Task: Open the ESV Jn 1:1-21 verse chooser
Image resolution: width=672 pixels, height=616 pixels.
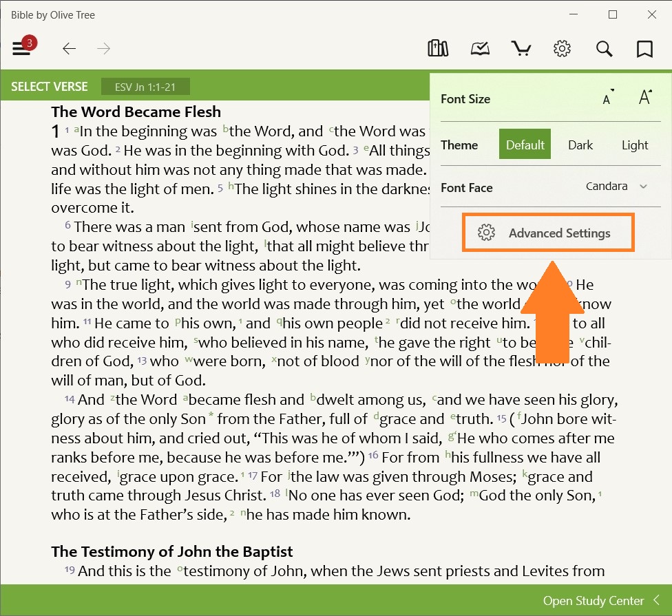Action: tap(145, 87)
